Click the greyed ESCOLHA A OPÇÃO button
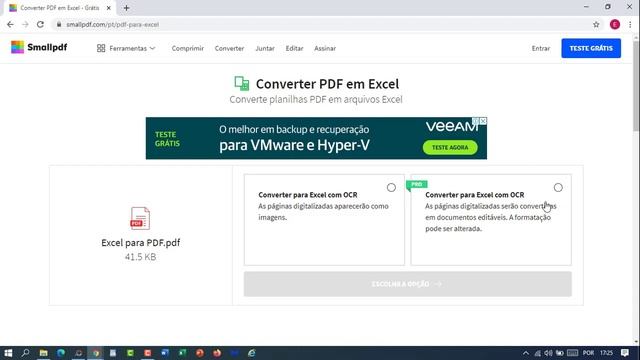This screenshot has height=360, width=640. (408, 284)
